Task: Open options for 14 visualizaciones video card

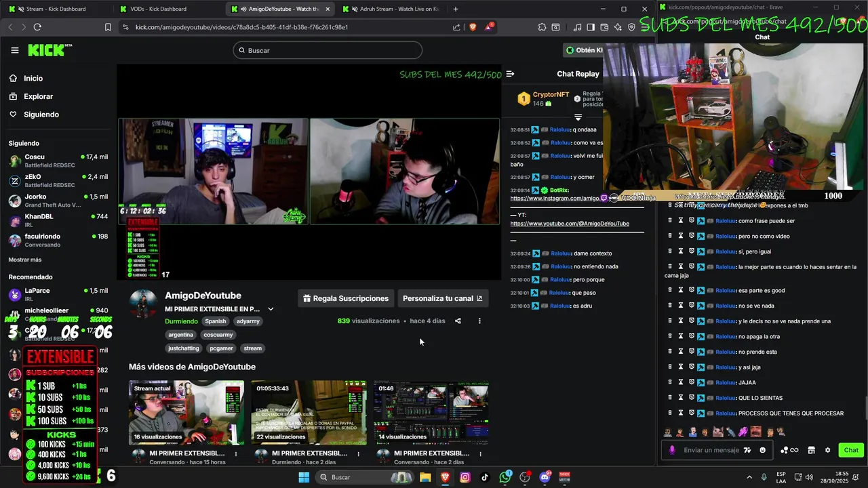Action: [480, 453]
